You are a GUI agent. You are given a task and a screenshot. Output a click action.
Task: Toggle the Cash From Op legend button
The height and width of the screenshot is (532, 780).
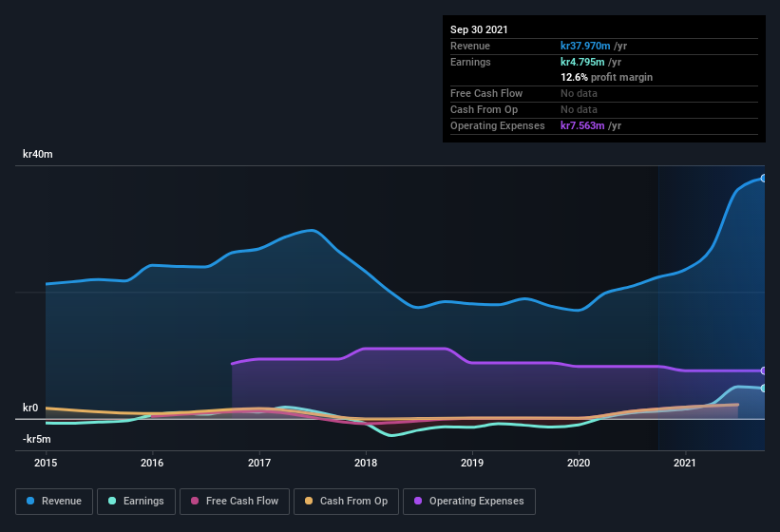coord(346,502)
